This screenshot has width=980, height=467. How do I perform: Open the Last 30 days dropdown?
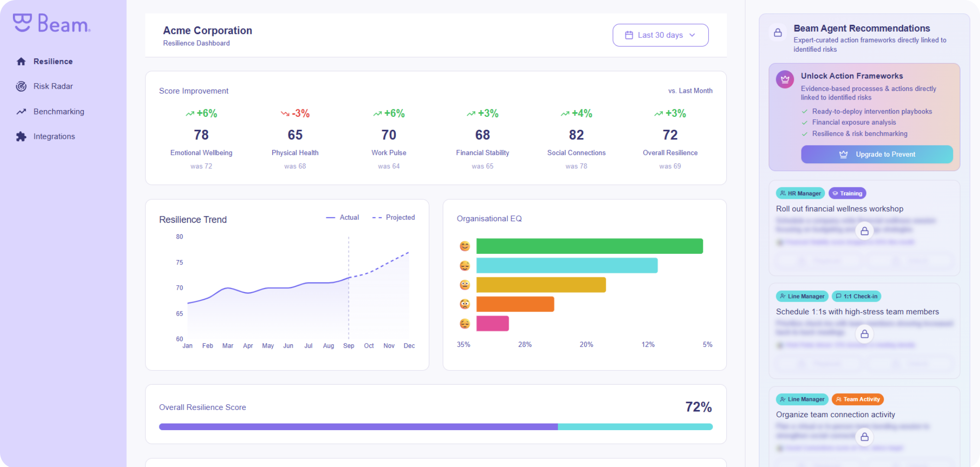(x=660, y=35)
